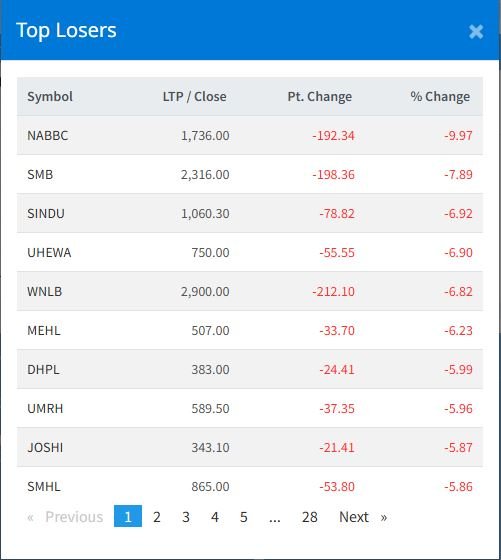The image size is (501, 560).
Task: Sort by % Change column header
Action: [440, 96]
